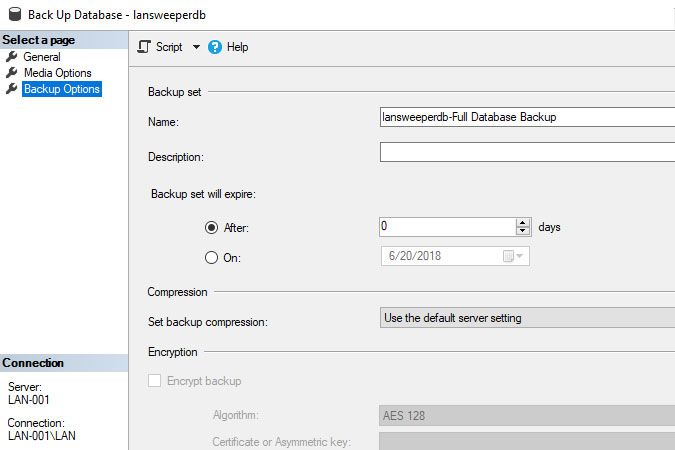Click the wrench icon beside General

coord(12,57)
